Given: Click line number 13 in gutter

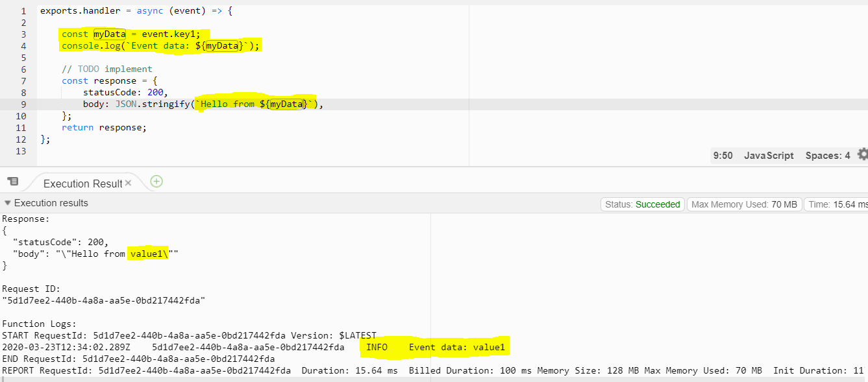Looking at the screenshot, I should pyautogui.click(x=21, y=151).
